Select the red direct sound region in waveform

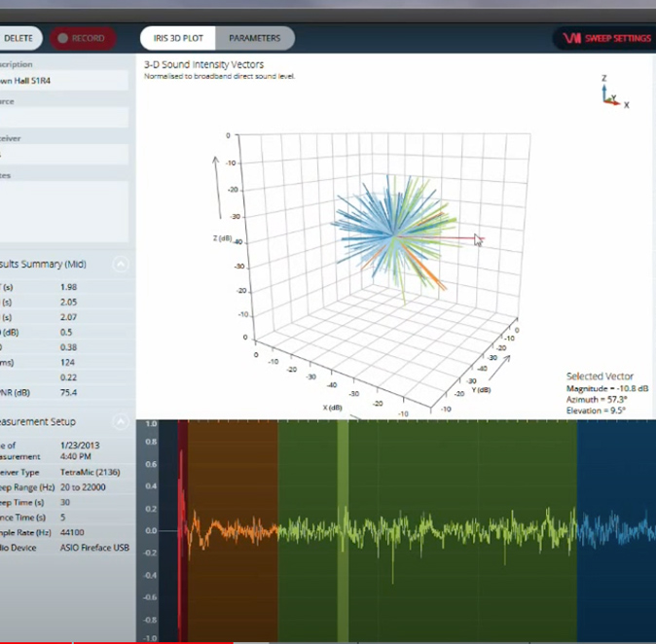[x=181, y=530]
